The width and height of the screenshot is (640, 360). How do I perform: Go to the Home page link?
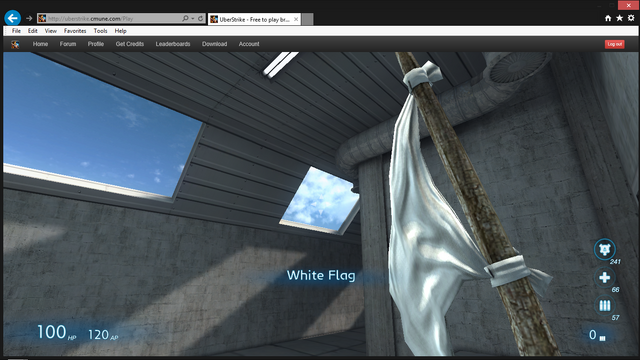(x=40, y=44)
